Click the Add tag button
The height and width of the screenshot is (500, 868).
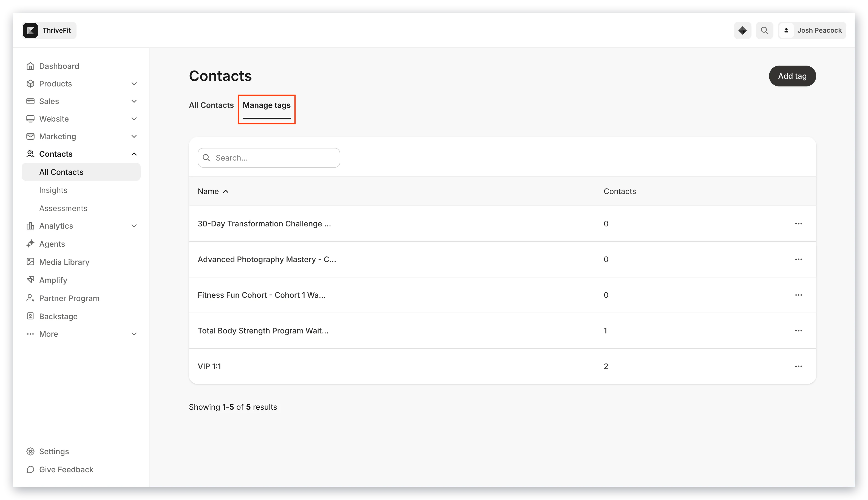tap(792, 76)
